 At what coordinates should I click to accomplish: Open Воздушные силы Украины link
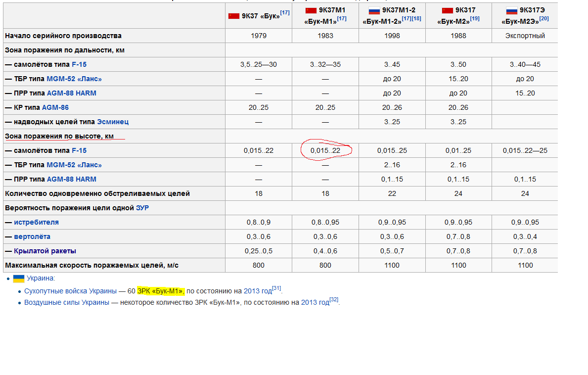click(x=67, y=302)
